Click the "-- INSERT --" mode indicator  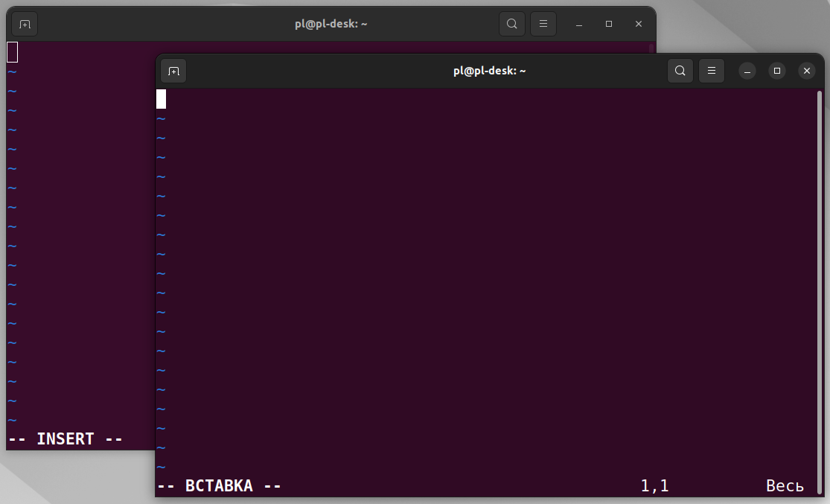click(65, 439)
